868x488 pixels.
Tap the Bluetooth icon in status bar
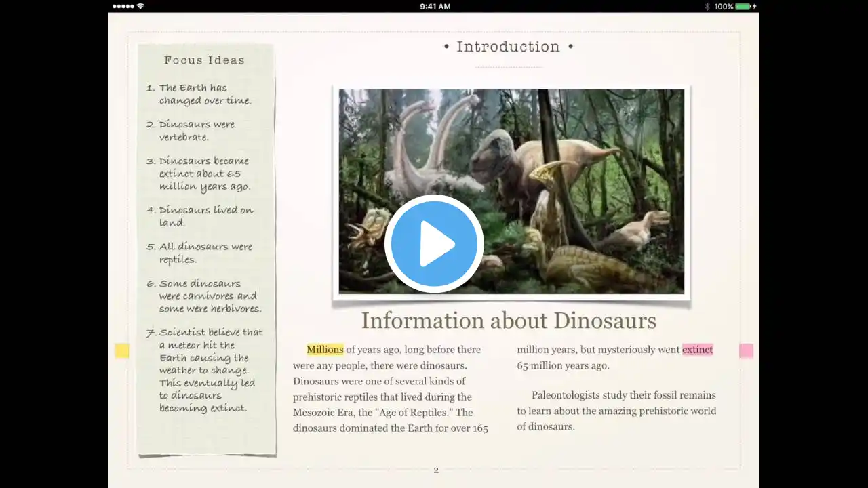coord(707,6)
